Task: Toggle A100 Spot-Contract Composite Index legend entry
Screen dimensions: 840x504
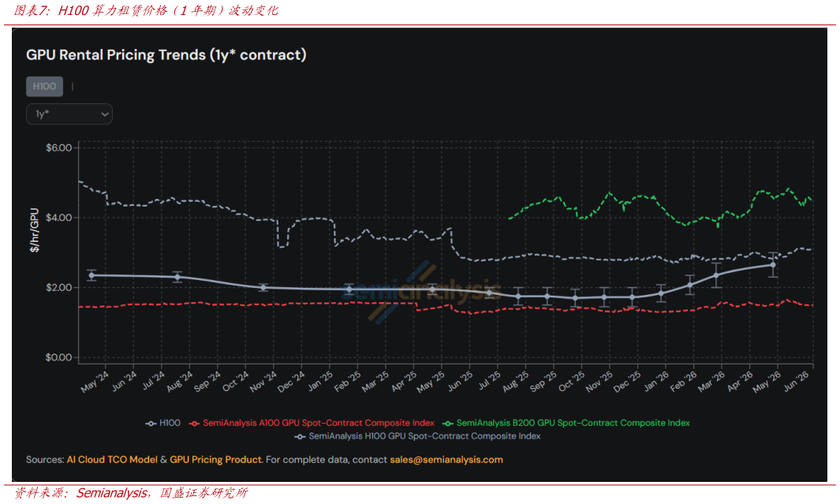Action: pyautogui.click(x=312, y=423)
